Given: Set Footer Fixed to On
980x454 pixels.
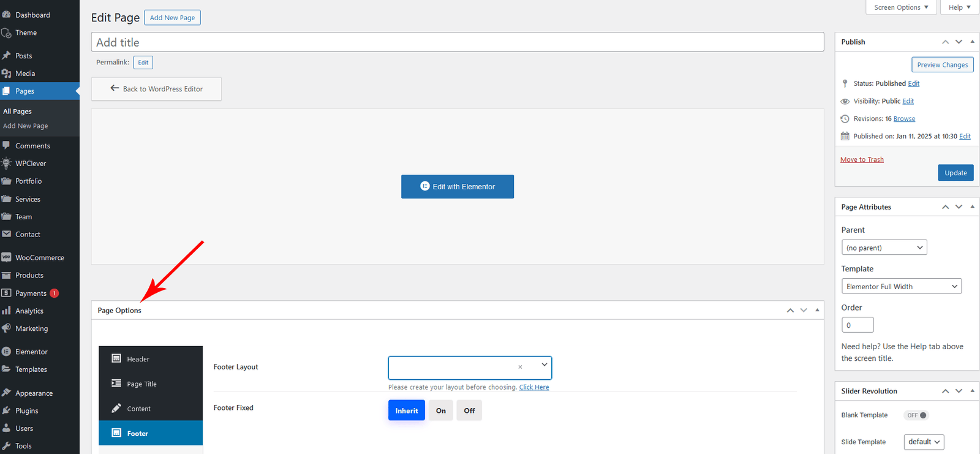Looking at the screenshot, I should (x=441, y=410).
